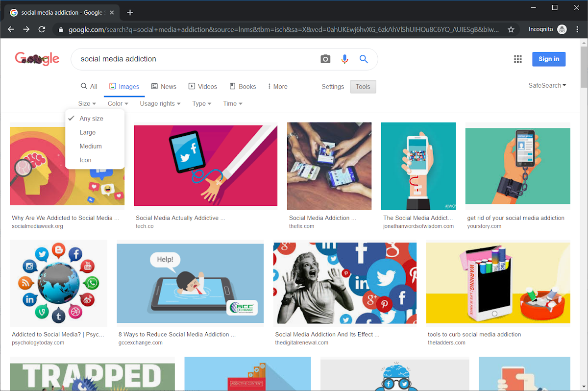Collapse the Size filter dropdown
Viewport: 588px width, 391px height.
87,103
